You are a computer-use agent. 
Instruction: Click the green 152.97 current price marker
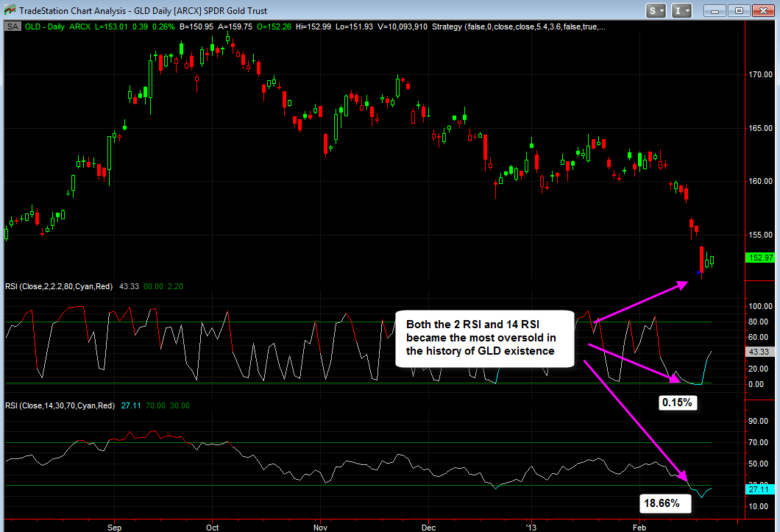(x=761, y=258)
